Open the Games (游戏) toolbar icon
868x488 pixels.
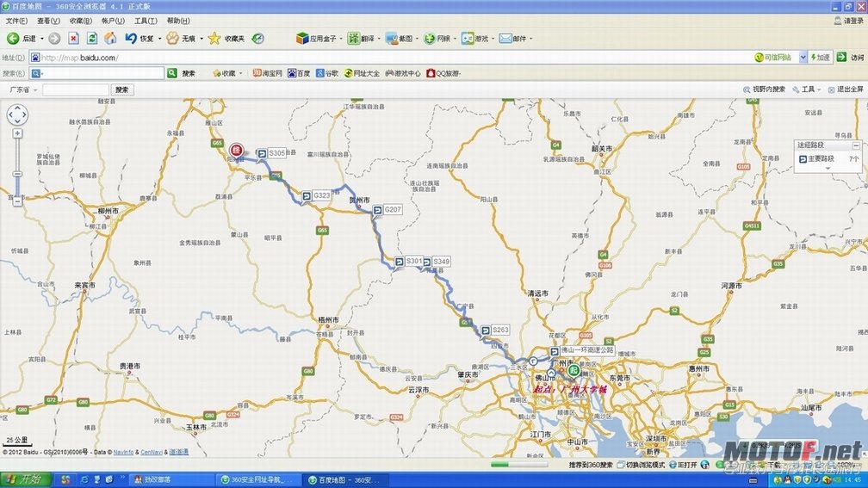point(468,38)
